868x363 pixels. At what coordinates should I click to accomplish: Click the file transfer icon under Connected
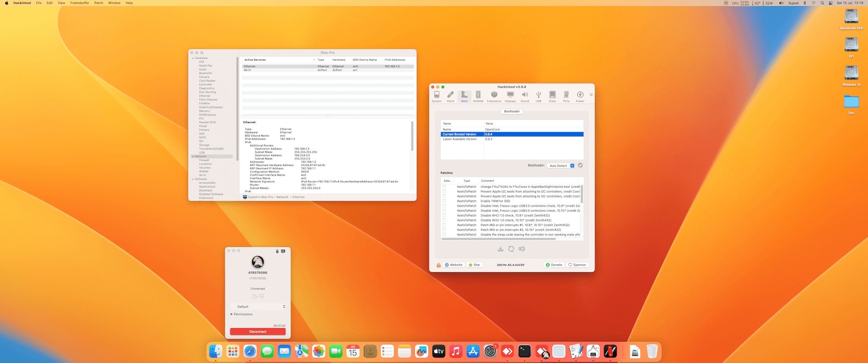(x=255, y=296)
